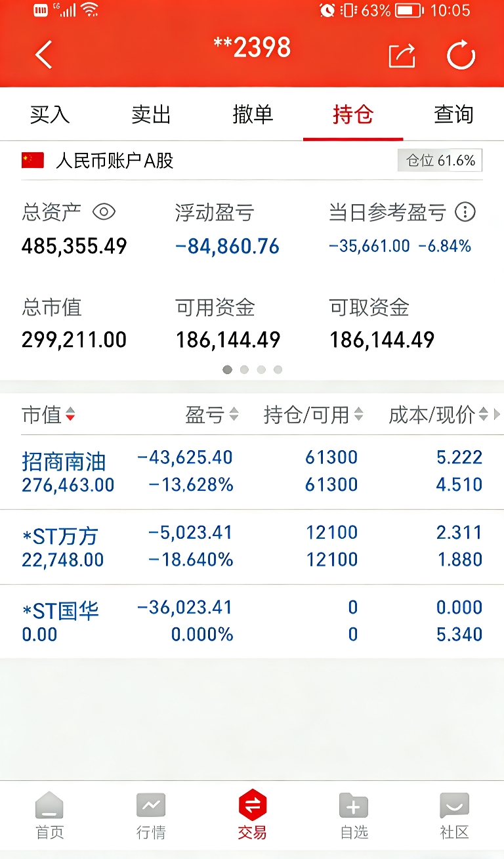
Task: Sort holdings by 盈亏 column arrows
Action: pyautogui.click(x=234, y=415)
